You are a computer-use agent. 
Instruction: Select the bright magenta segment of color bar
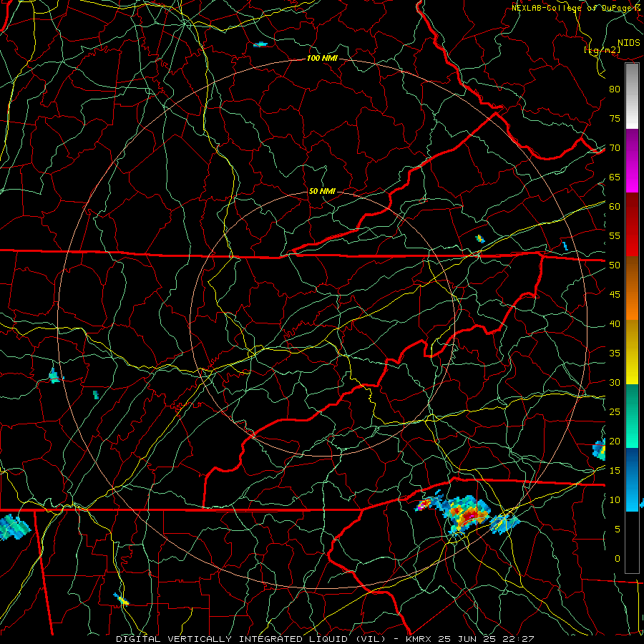pyautogui.click(x=632, y=178)
